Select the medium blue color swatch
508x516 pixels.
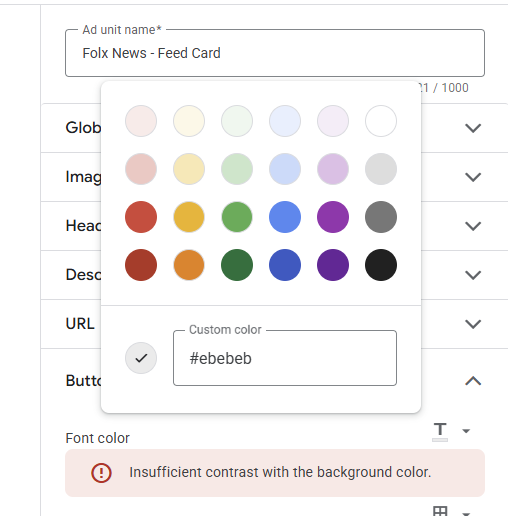tap(285, 217)
